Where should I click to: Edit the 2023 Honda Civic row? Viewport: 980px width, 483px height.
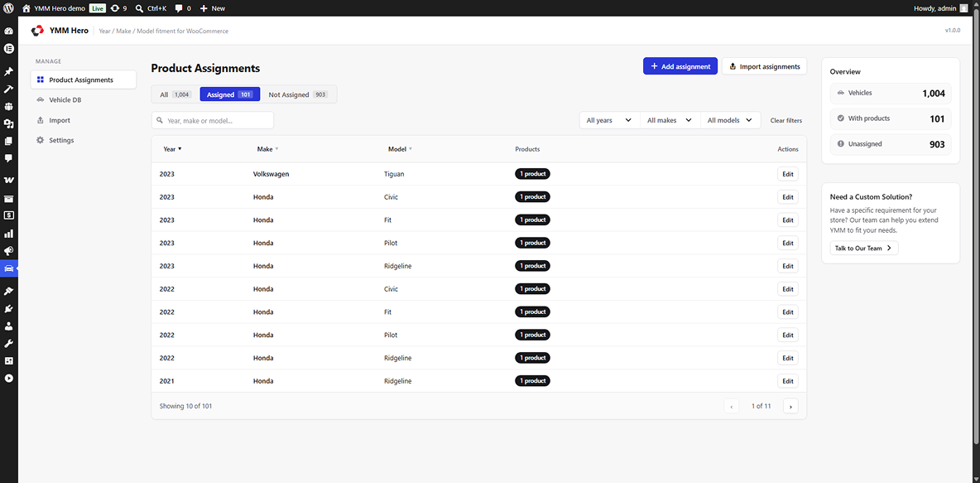[x=787, y=197]
